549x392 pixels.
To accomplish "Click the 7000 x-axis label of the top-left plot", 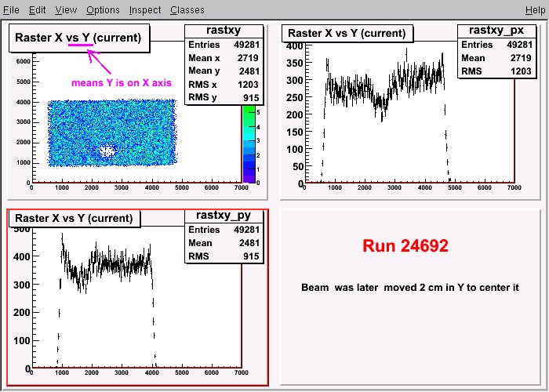I will (x=242, y=187).
